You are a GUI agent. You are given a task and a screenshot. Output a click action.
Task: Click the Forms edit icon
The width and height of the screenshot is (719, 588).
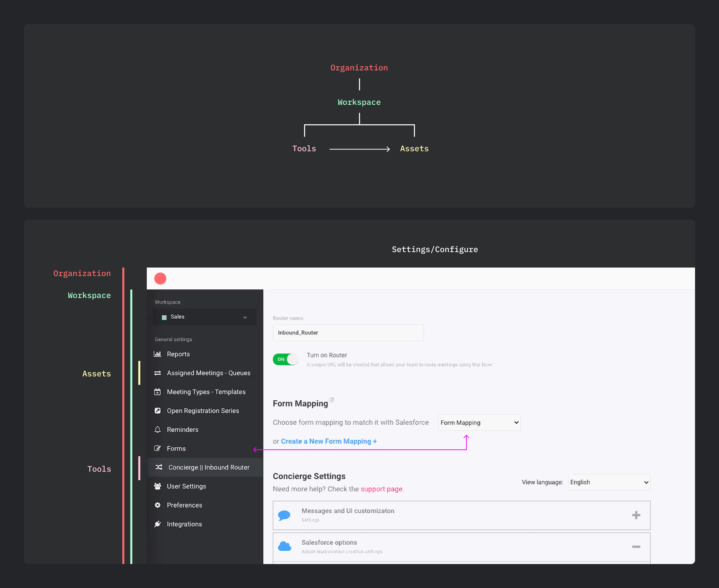click(157, 448)
